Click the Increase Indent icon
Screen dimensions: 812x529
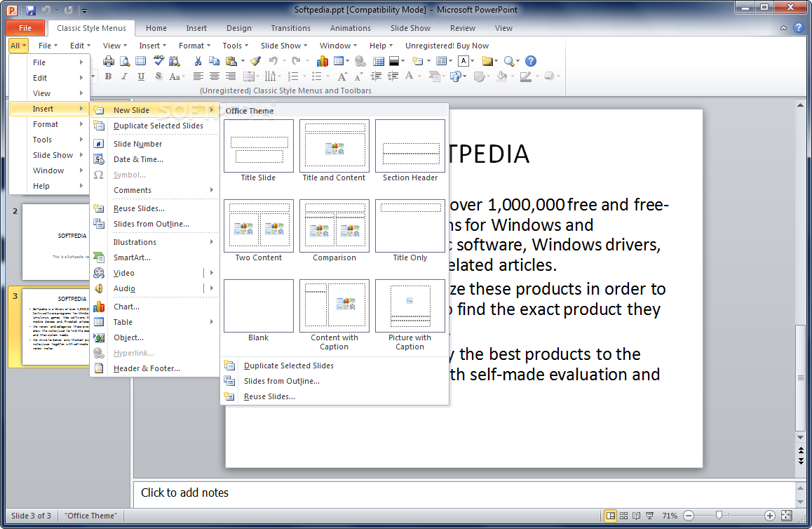tap(393, 76)
